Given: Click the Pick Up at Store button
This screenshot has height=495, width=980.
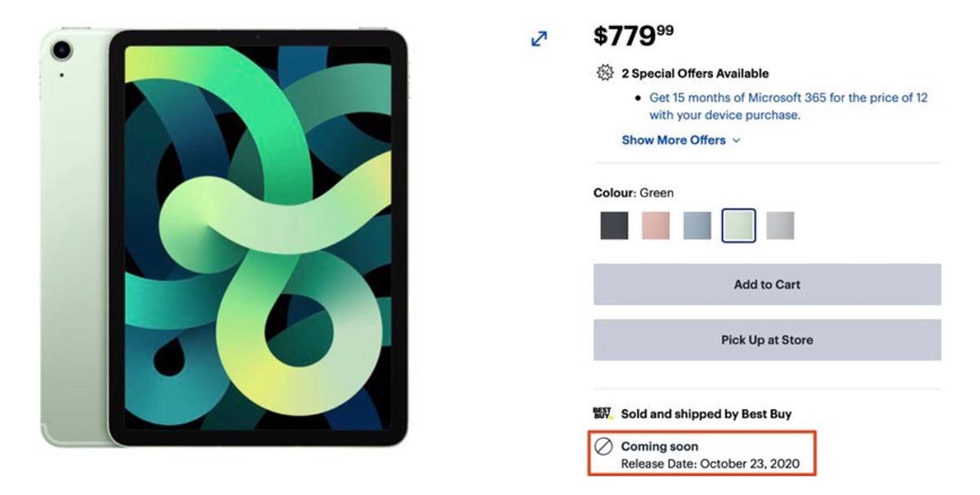Looking at the screenshot, I should [767, 340].
